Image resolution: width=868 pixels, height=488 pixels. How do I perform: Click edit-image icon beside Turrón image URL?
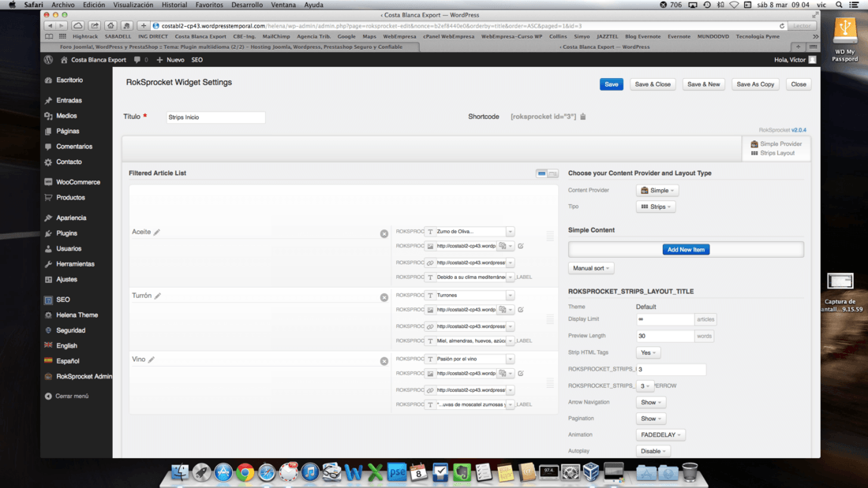tap(521, 309)
